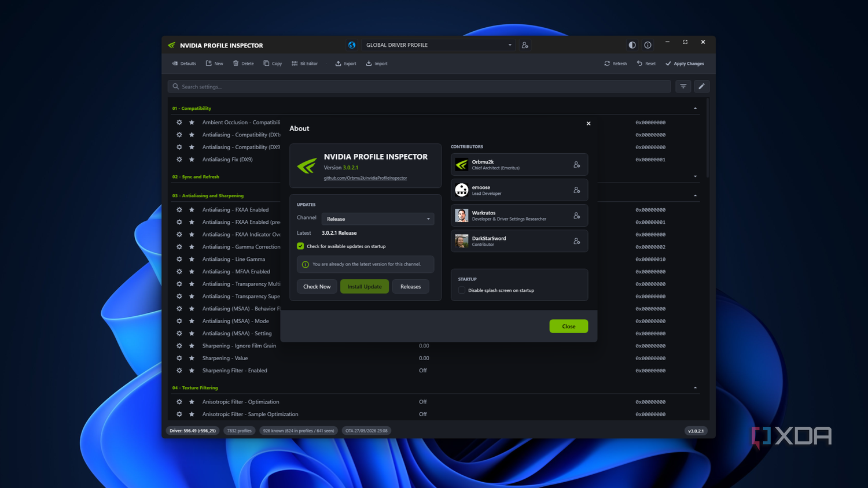Click the Search settings field

(x=420, y=87)
